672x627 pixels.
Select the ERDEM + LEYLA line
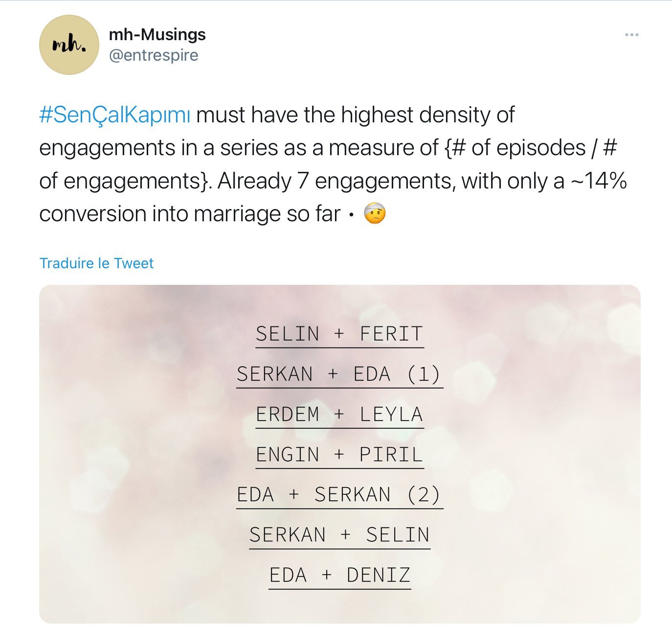point(339,414)
